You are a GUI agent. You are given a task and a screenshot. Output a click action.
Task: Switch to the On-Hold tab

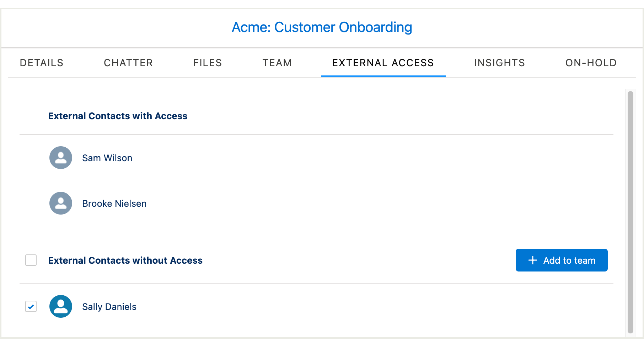591,63
